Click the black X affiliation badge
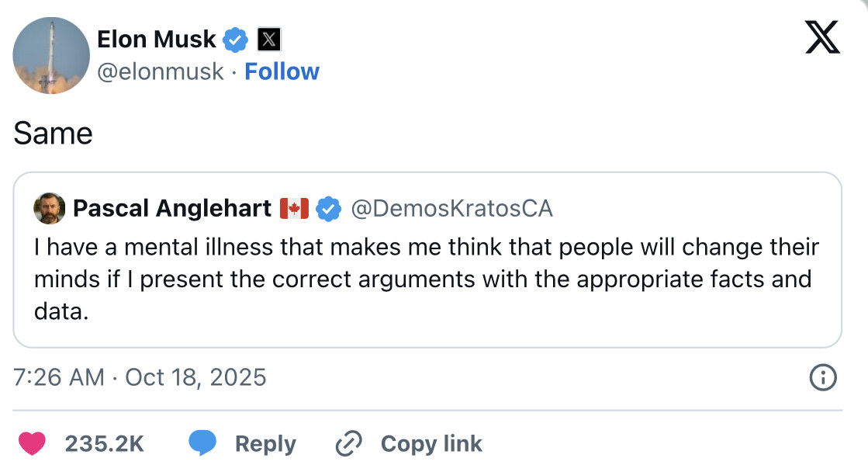Screen dimensions: 868x465 268,38
